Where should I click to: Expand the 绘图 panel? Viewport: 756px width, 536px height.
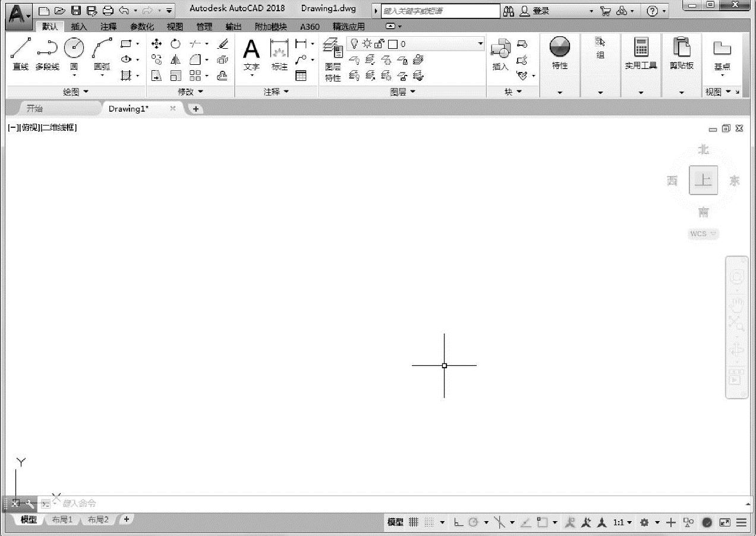75,92
